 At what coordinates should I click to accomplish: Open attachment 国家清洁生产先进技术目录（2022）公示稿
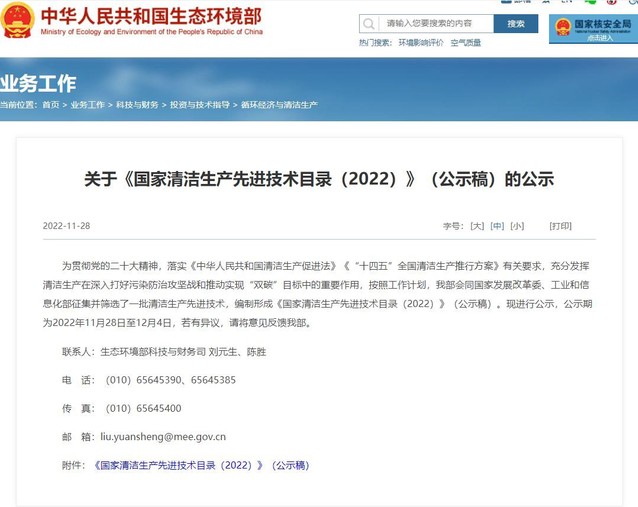tap(202, 465)
